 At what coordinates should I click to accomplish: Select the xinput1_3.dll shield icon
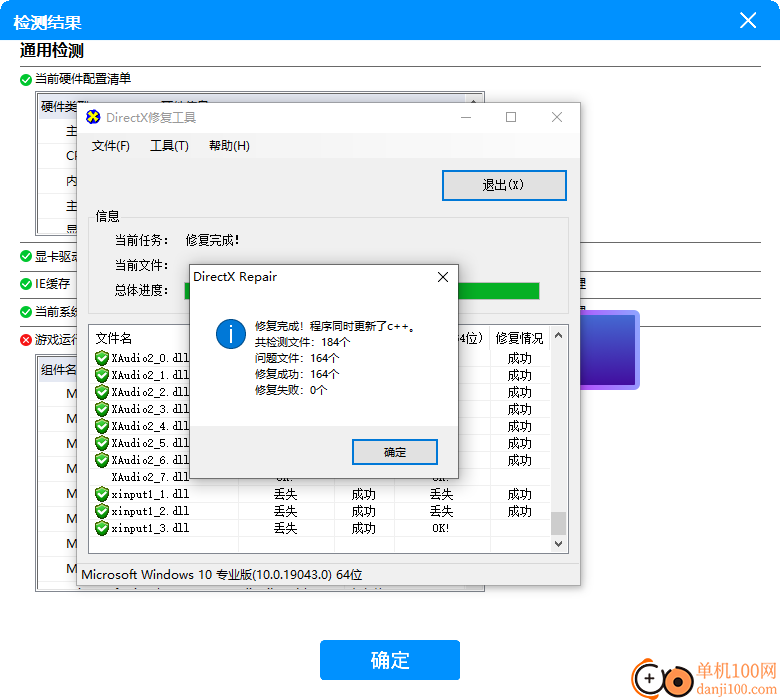101,528
